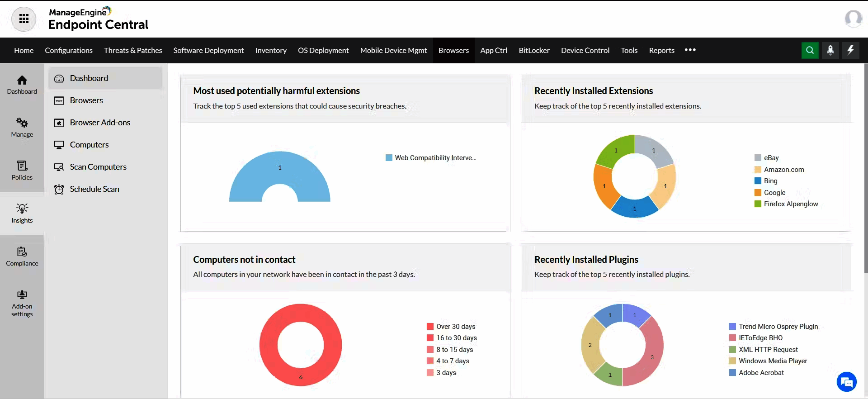Open the rocket quick-launch icon
This screenshot has height=399, width=868.
pyautogui.click(x=830, y=50)
